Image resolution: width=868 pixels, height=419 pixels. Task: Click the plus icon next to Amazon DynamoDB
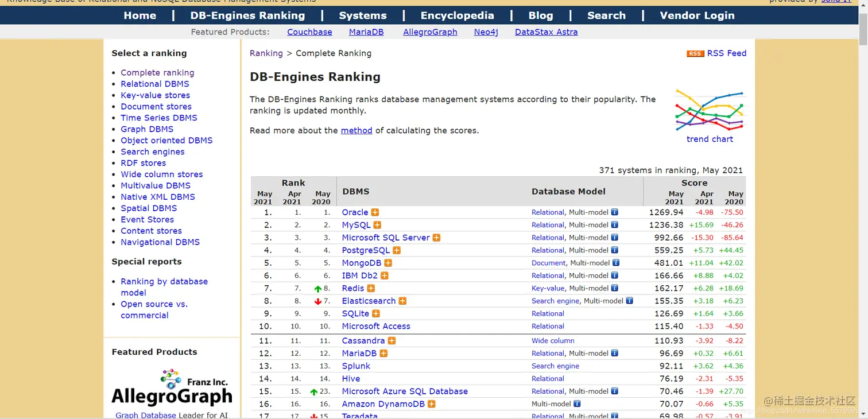[x=432, y=404]
